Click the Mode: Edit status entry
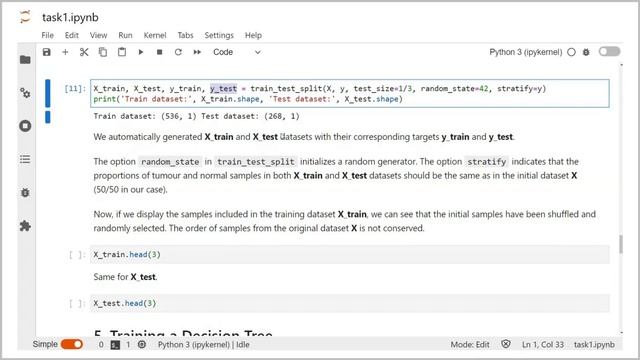 click(x=470, y=345)
